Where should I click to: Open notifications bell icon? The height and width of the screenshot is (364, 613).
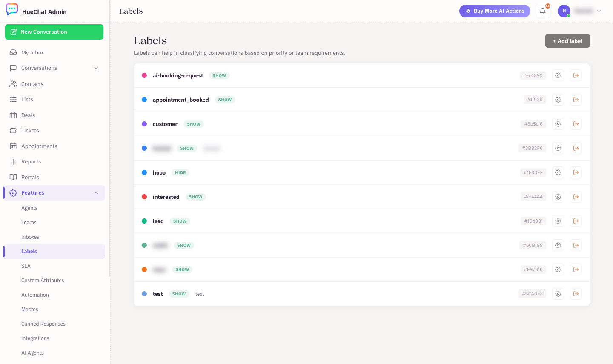pyautogui.click(x=543, y=11)
